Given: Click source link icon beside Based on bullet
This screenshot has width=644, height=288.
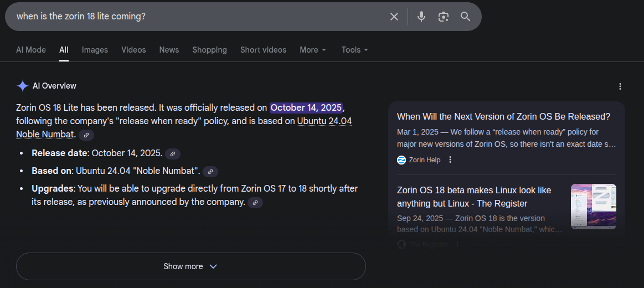Looking at the screenshot, I should tap(210, 172).
